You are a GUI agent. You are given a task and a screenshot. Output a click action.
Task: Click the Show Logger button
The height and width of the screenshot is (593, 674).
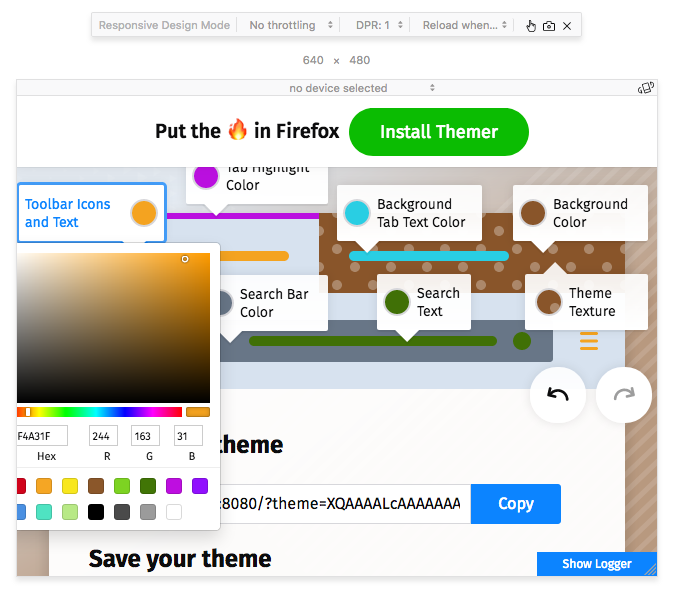click(597, 564)
